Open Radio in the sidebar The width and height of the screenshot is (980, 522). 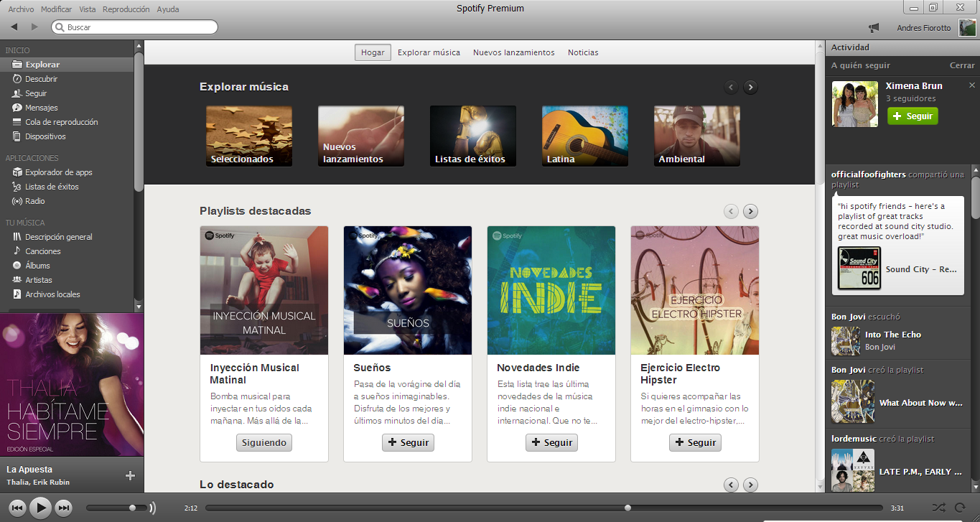pos(67,201)
